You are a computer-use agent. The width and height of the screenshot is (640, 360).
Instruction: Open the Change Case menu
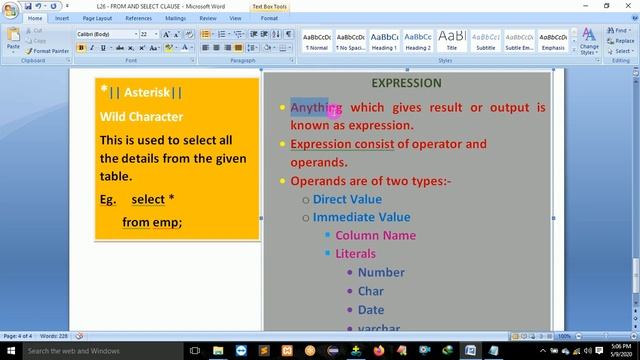coord(154,48)
